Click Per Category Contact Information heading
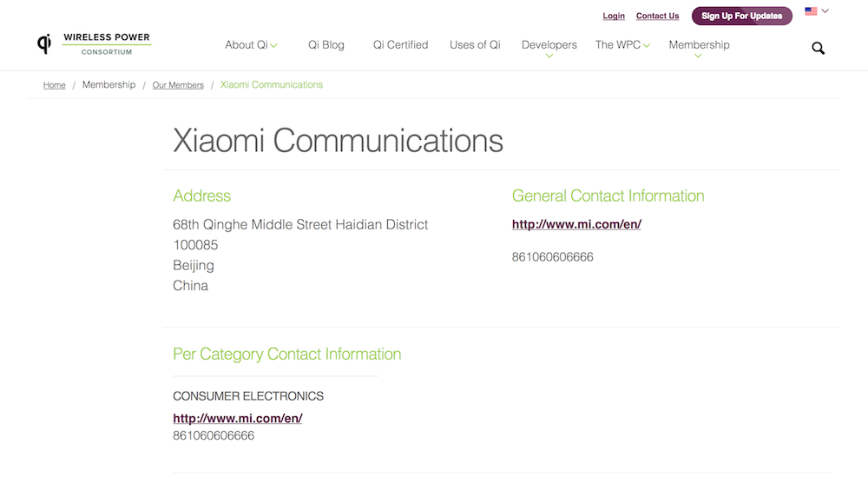 (286, 354)
